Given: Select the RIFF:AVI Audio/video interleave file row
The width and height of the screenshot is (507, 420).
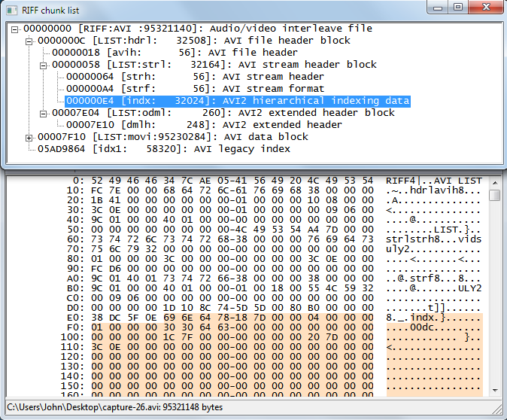Looking at the screenshot, I should click(198, 29).
